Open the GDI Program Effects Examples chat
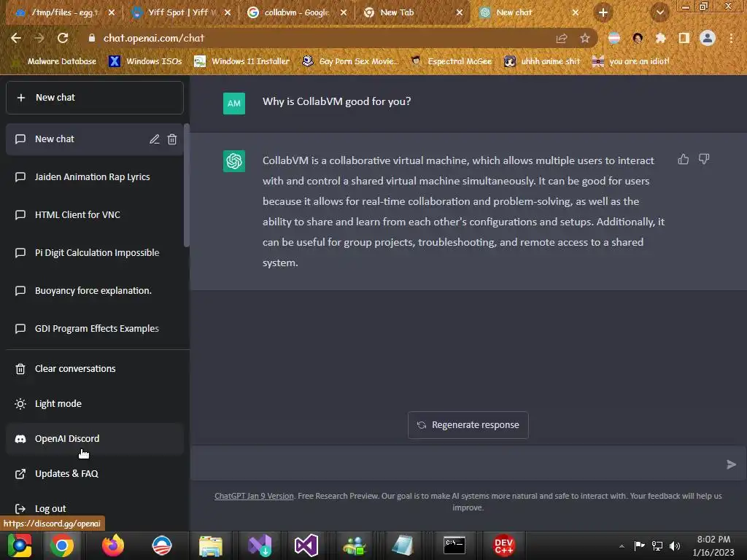The width and height of the screenshot is (747, 560). (95, 329)
